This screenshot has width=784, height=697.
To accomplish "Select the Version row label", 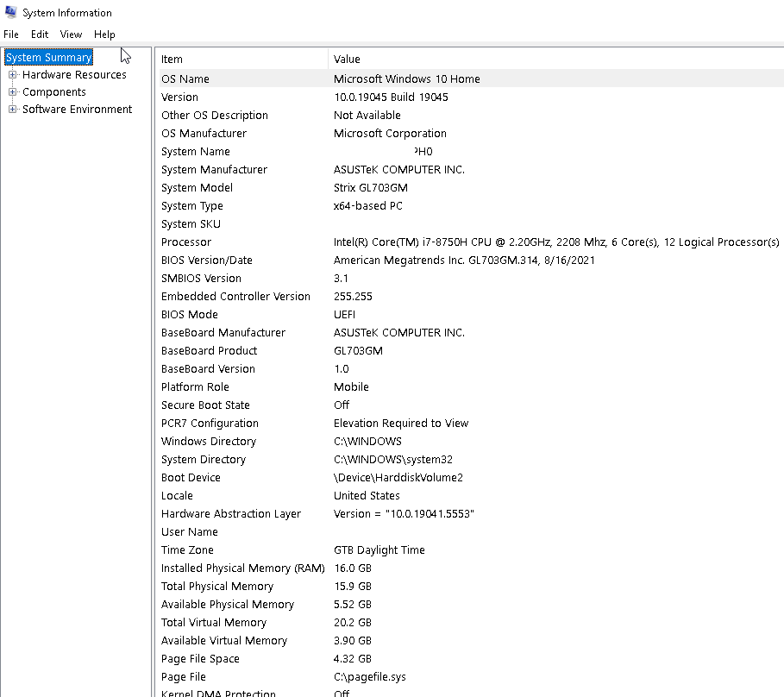I will point(179,97).
